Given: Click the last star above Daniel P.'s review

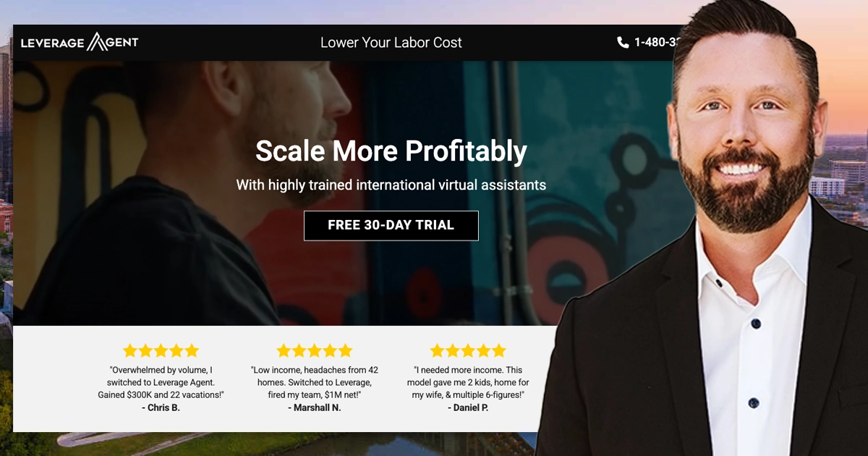Looking at the screenshot, I should pos(498,351).
